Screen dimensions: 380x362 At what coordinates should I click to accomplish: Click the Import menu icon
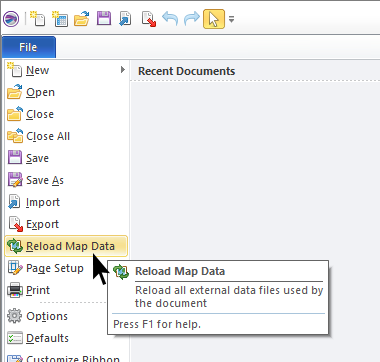[14, 202]
